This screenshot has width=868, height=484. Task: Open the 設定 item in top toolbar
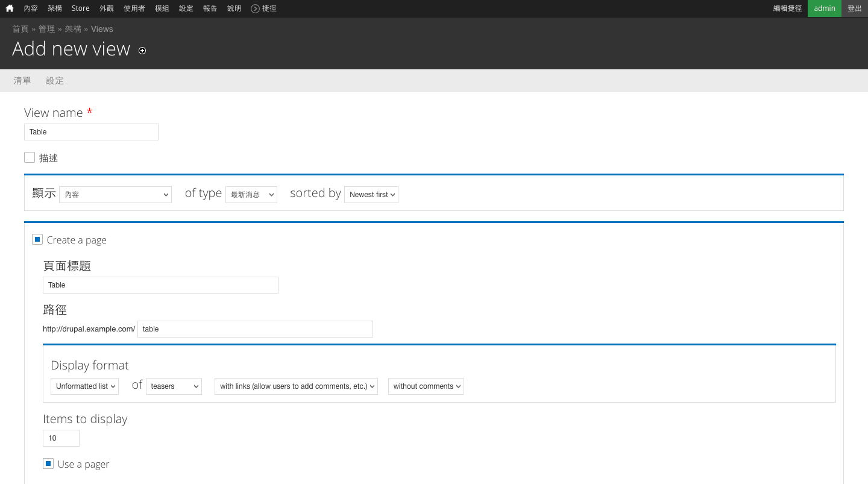pyautogui.click(x=186, y=8)
